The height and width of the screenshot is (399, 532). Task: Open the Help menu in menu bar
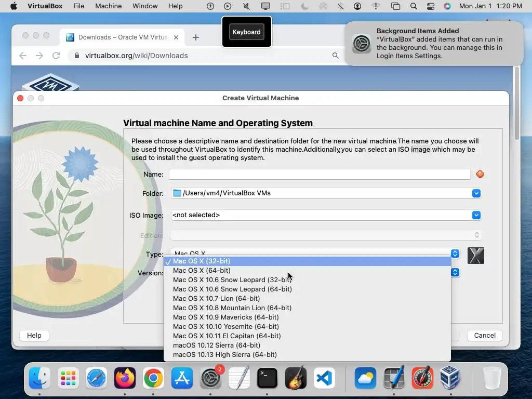[175, 6]
